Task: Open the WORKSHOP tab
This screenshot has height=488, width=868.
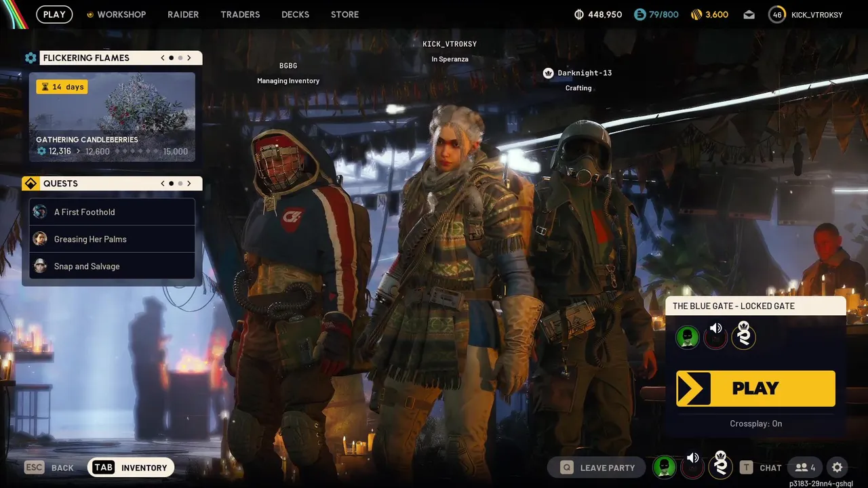Action: tap(121, 14)
